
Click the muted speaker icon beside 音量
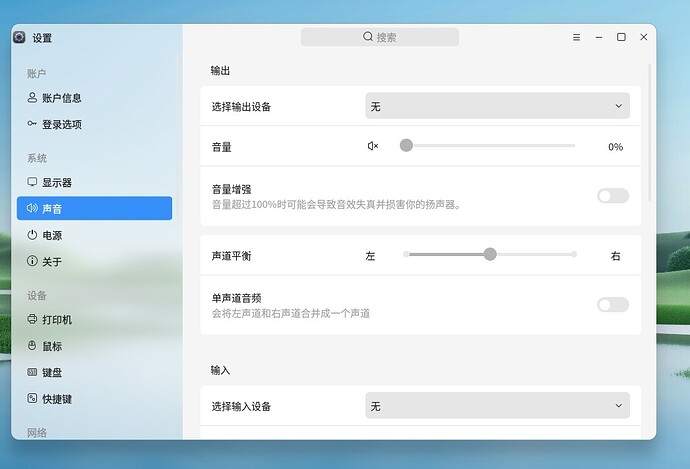pos(373,146)
